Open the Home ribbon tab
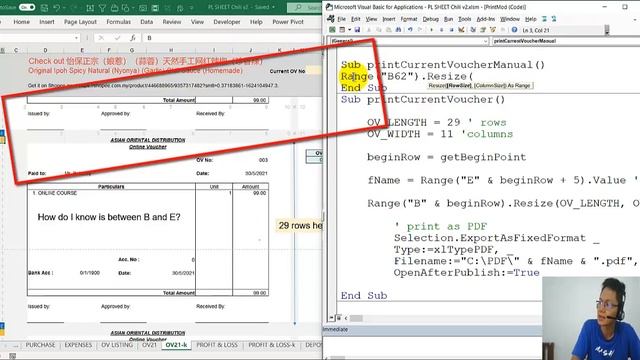The image size is (640, 360). 21,22
